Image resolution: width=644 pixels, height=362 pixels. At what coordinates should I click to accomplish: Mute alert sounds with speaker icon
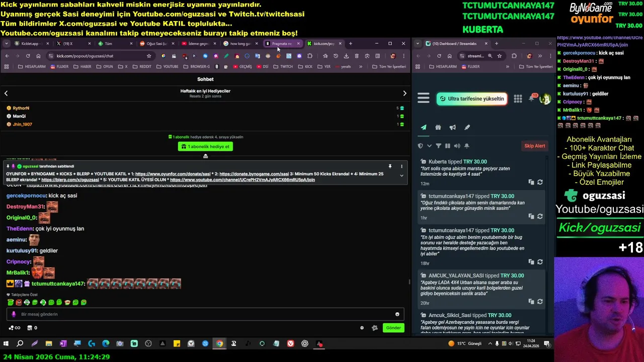457,146
